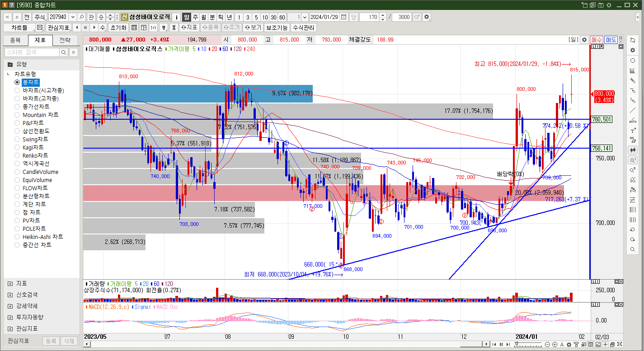Click the smart search magnifier in left panel
The height and width of the screenshot is (351, 644).
pos(64,52)
